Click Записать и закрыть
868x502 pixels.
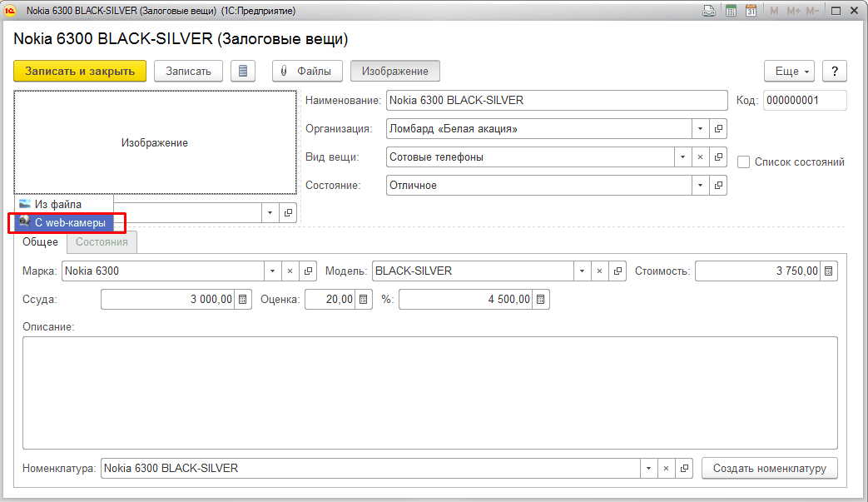coord(80,72)
